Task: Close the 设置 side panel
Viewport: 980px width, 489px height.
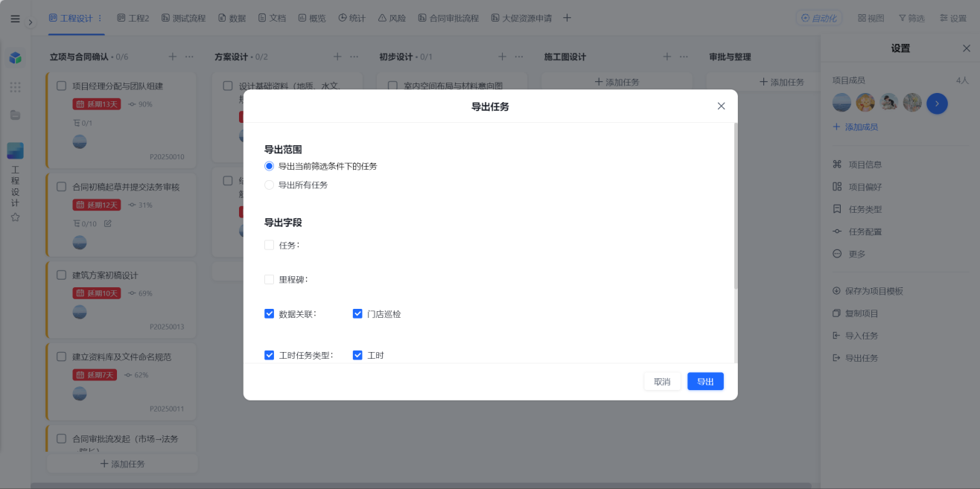Action: [x=966, y=48]
